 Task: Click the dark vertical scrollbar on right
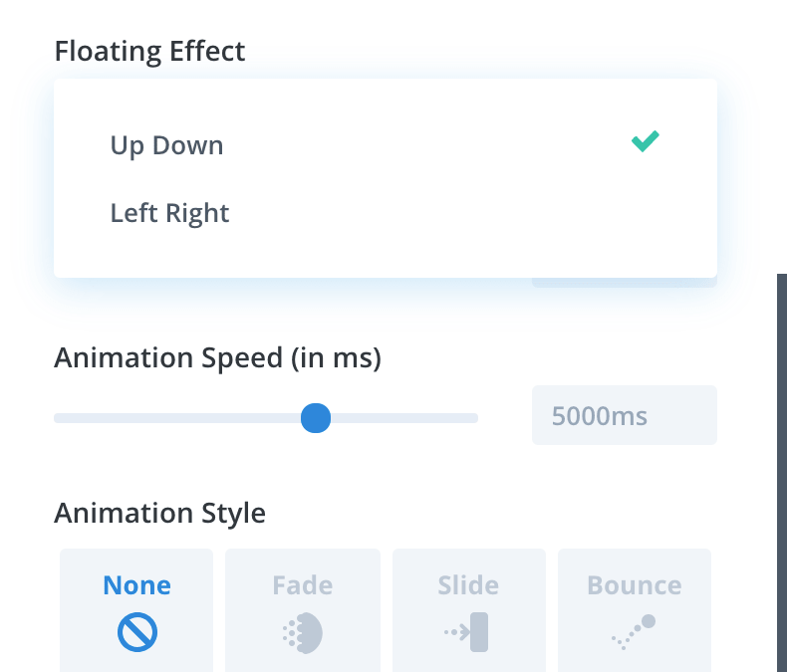point(782,468)
